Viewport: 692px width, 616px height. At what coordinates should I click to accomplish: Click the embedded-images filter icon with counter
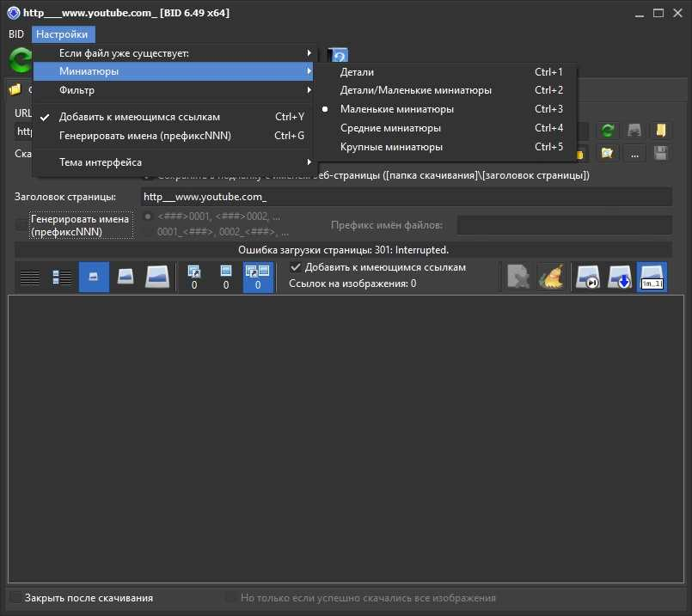pyautogui.click(x=226, y=278)
